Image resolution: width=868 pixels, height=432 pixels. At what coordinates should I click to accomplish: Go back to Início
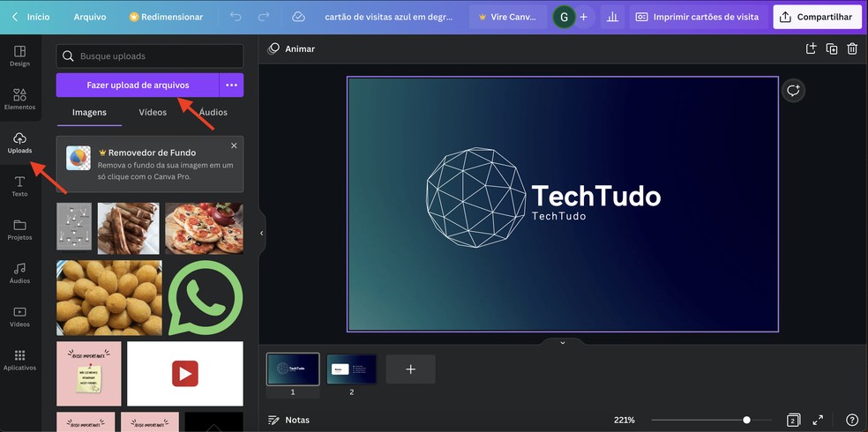(x=31, y=17)
